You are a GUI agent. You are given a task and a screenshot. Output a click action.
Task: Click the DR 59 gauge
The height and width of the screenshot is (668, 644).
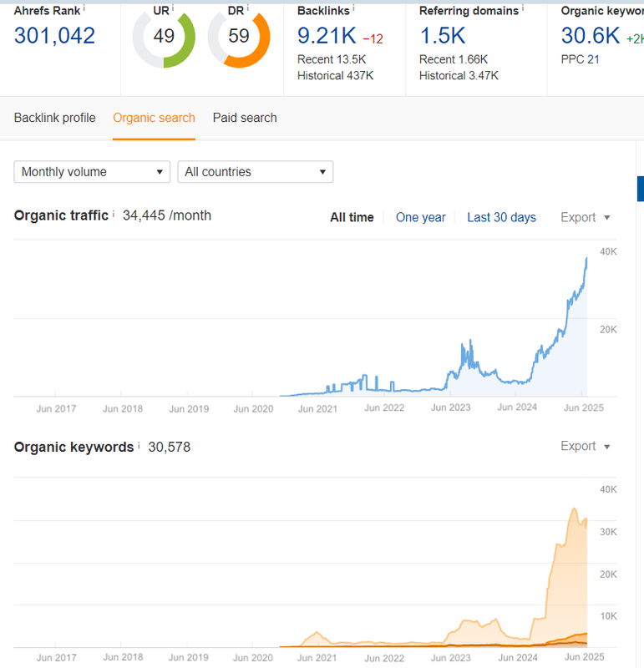[239, 37]
